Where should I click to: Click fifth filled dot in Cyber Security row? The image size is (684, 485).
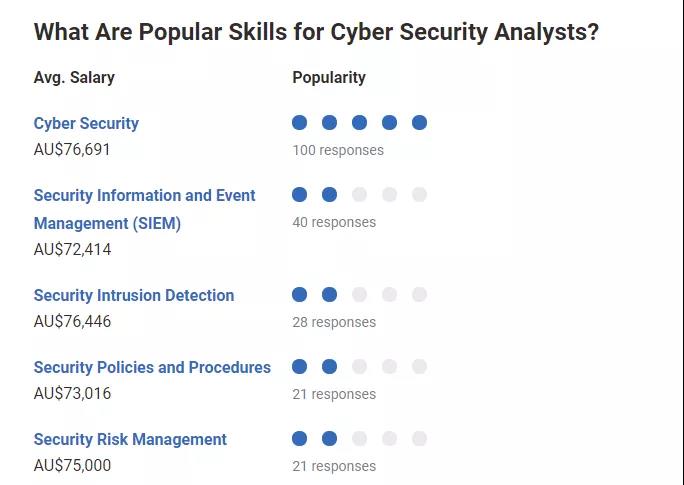click(420, 123)
